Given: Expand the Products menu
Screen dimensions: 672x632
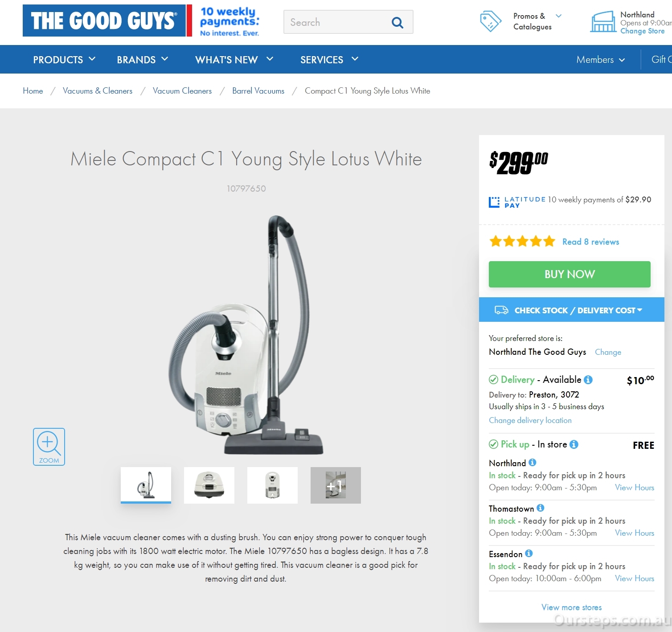Looking at the screenshot, I should (64, 60).
